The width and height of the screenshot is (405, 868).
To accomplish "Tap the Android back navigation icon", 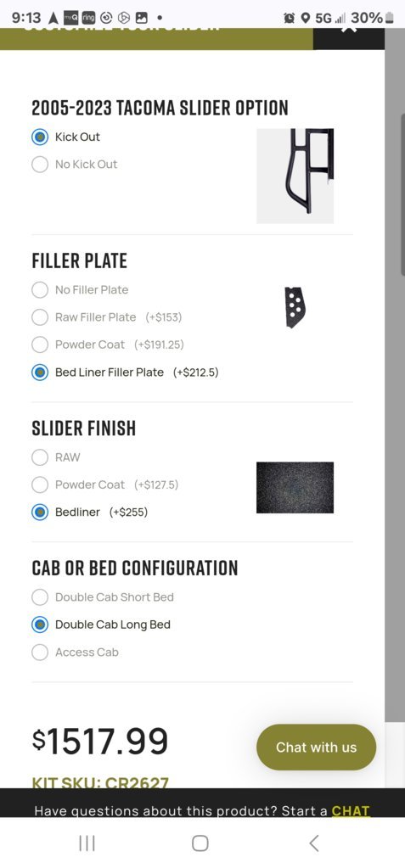I will point(313,843).
